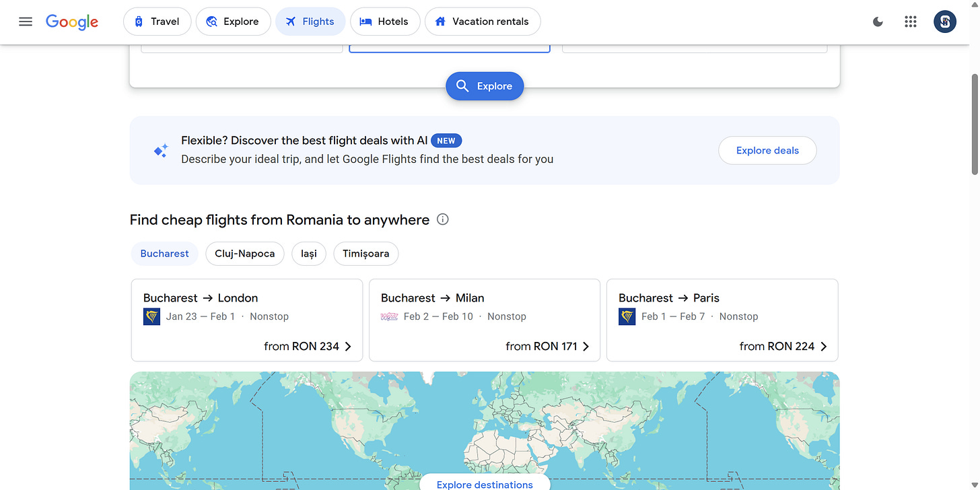Click the NEW badge
This screenshot has height=490, width=980.
tap(446, 141)
